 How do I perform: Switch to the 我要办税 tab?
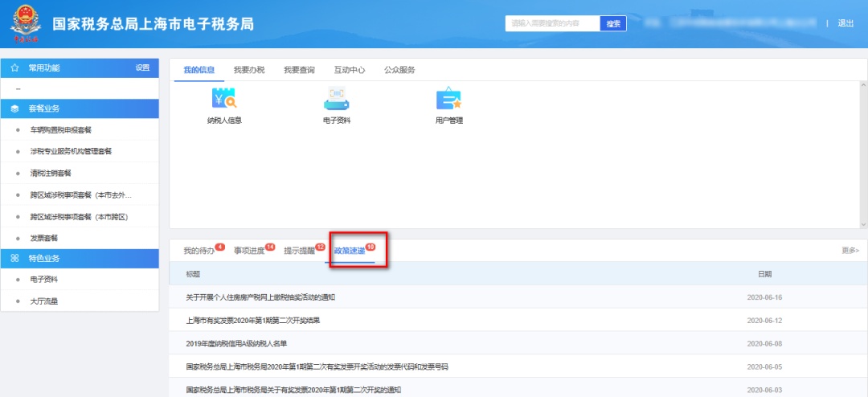(x=249, y=70)
